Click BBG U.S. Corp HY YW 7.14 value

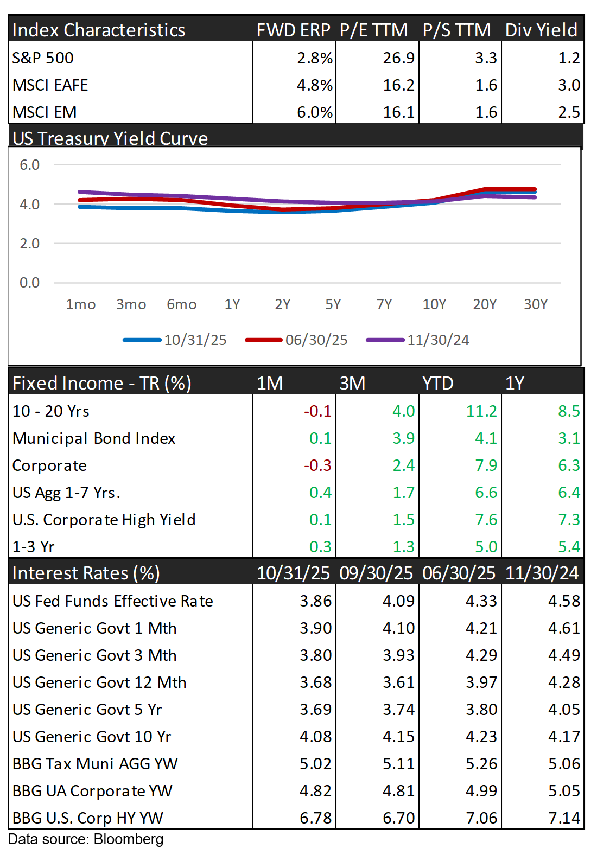coord(564,818)
